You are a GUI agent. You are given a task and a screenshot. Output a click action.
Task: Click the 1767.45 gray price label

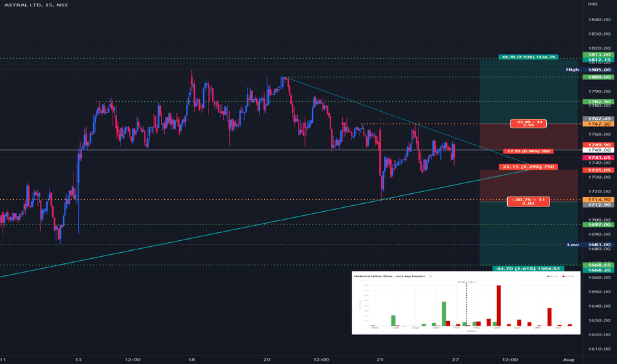click(598, 118)
